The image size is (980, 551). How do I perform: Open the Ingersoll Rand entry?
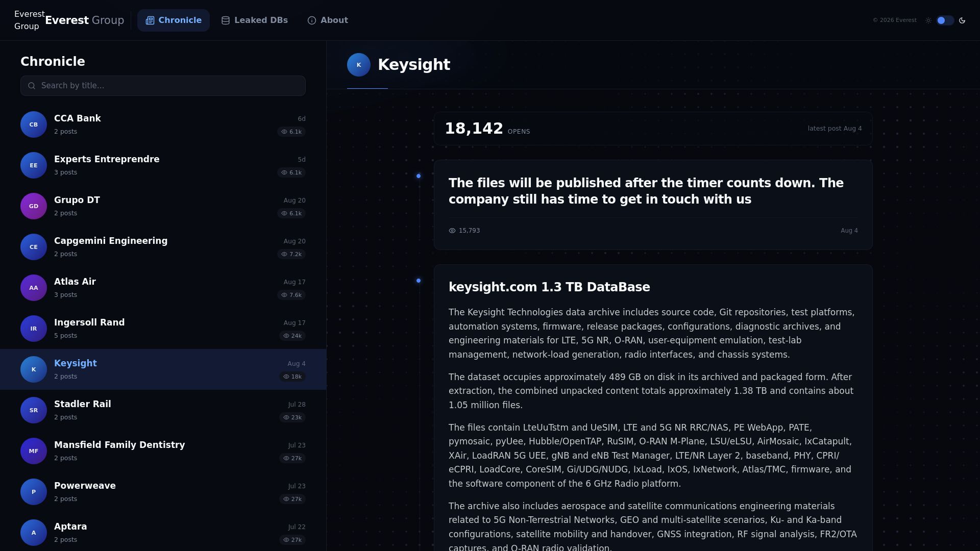(163, 329)
